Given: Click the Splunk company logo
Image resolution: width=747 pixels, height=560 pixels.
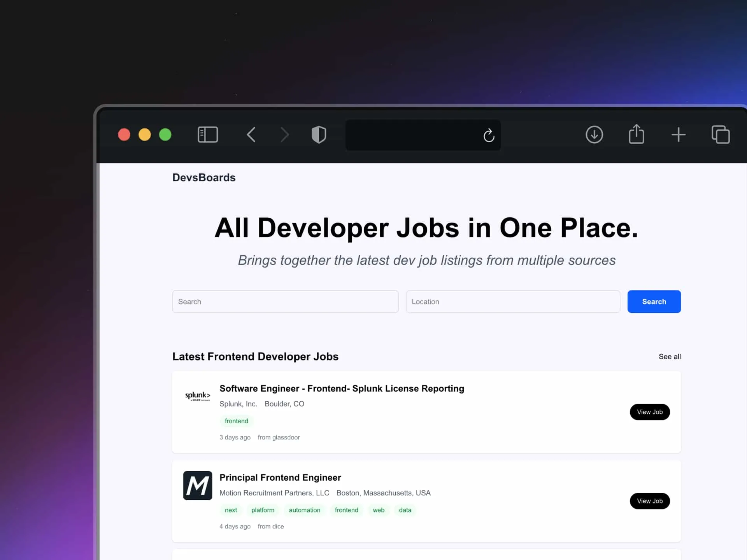Looking at the screenshot, I should 198,396.
